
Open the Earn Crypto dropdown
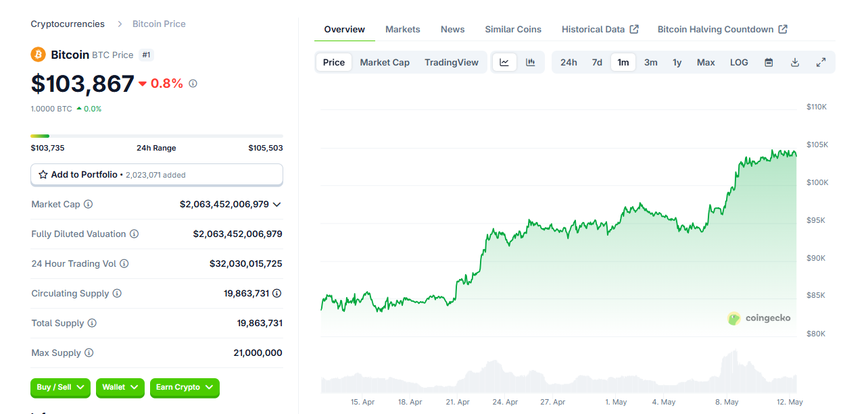coord(185,388)
